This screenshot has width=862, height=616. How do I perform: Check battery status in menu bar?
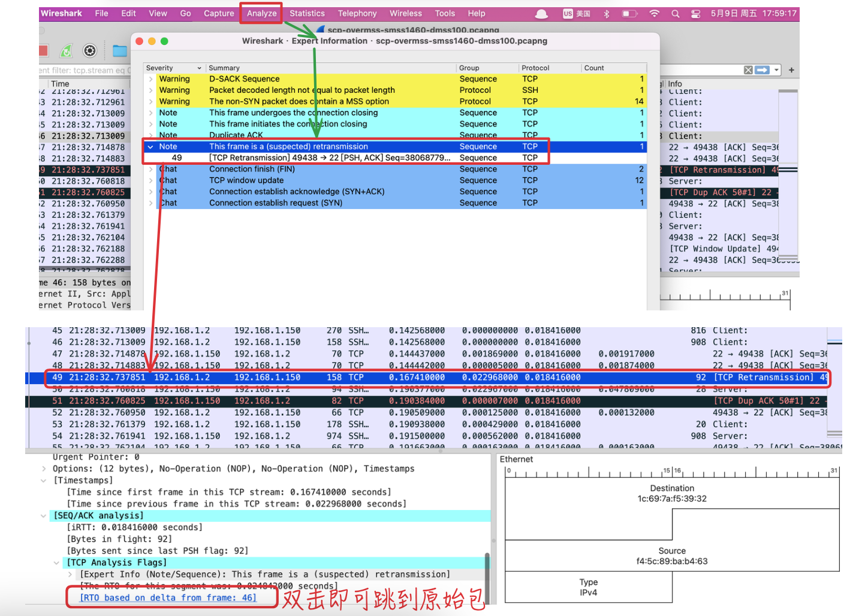tap(629, 14)
